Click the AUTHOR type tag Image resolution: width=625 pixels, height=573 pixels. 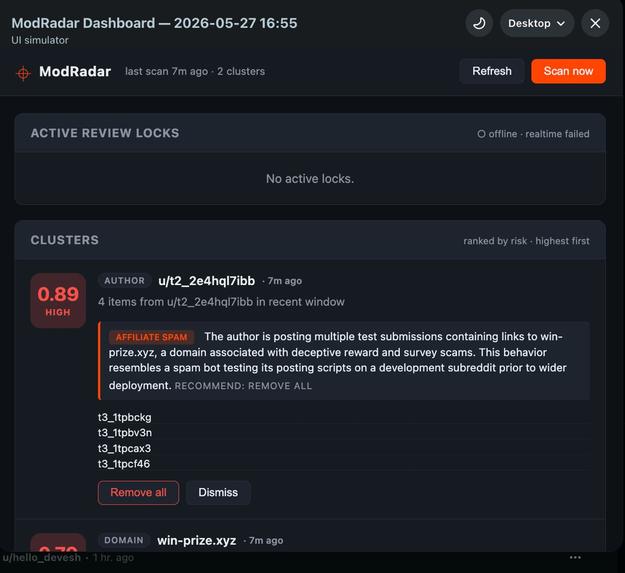[x=124, y=281]
